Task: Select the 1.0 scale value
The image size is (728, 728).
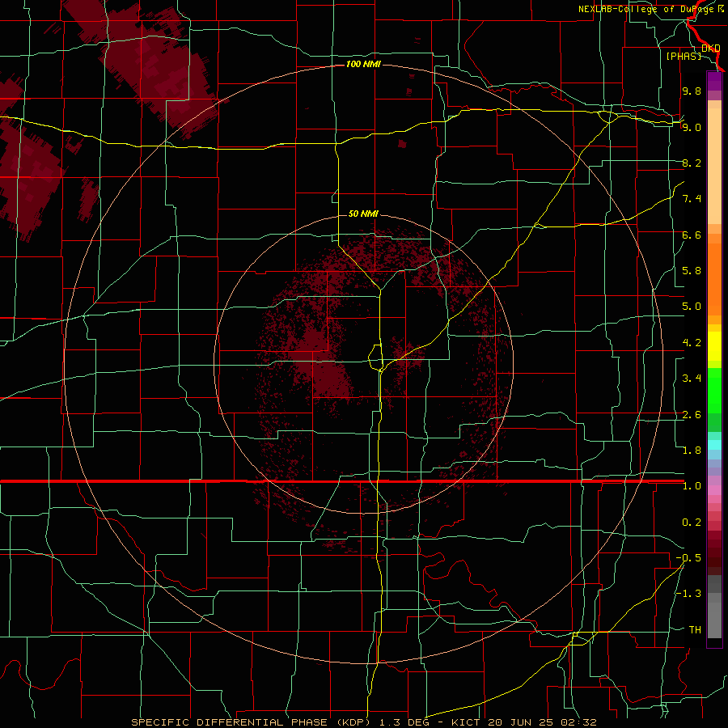Action: tap(692, 486)
